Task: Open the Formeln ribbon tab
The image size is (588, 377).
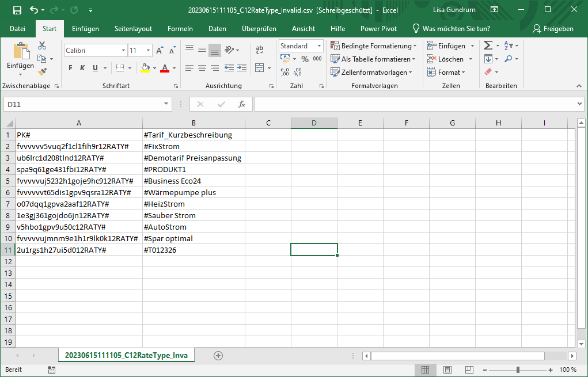Action: (x=180, y=29)
